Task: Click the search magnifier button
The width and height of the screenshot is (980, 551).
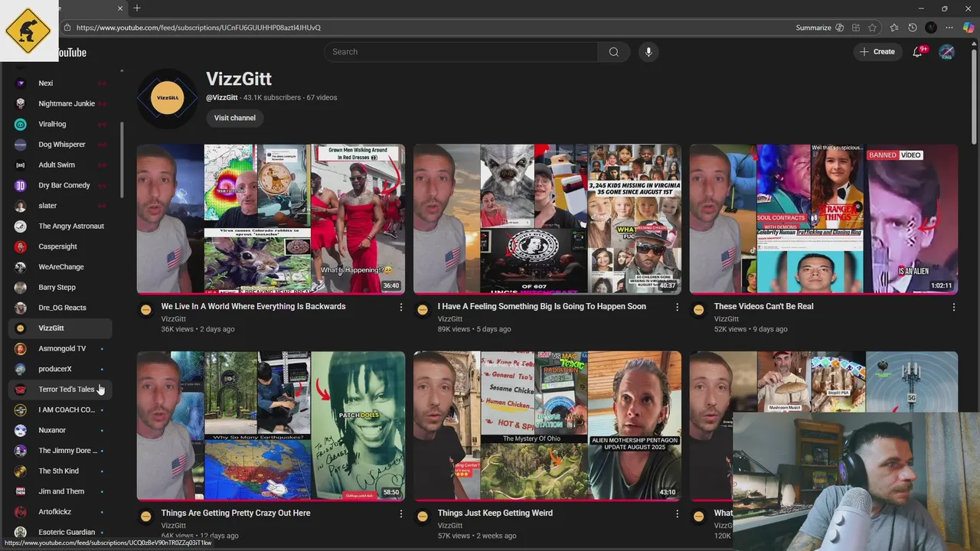Action: (614, 52)
